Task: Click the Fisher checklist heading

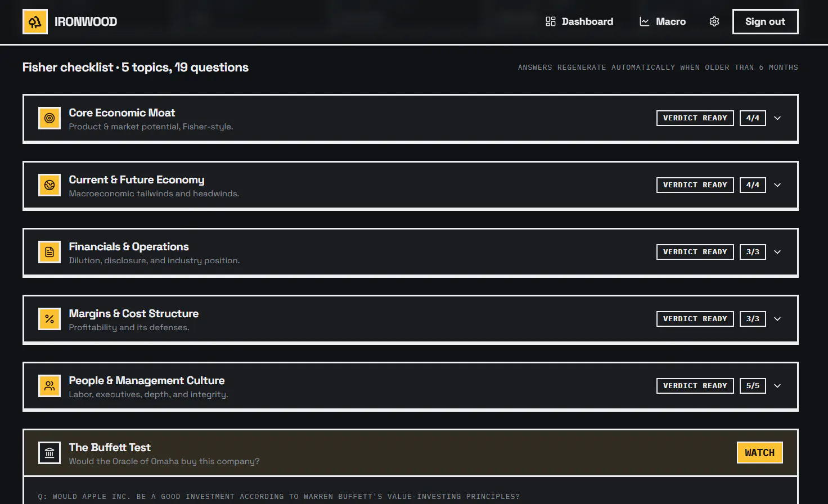Action: pos(136,67)
